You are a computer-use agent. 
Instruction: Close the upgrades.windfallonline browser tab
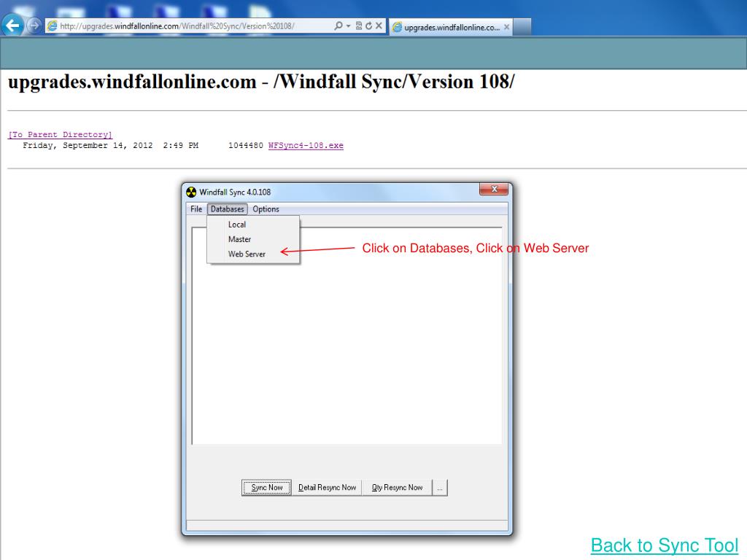click(x=506, y=27)
